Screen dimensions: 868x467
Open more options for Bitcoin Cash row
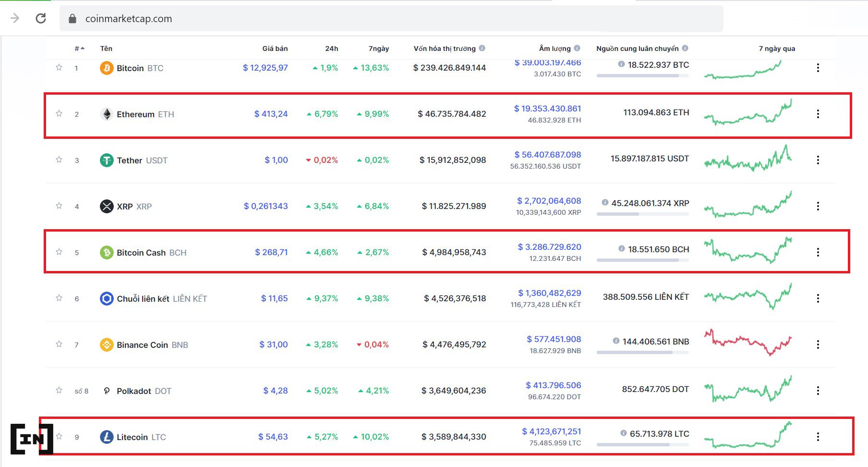pos(818,252)
